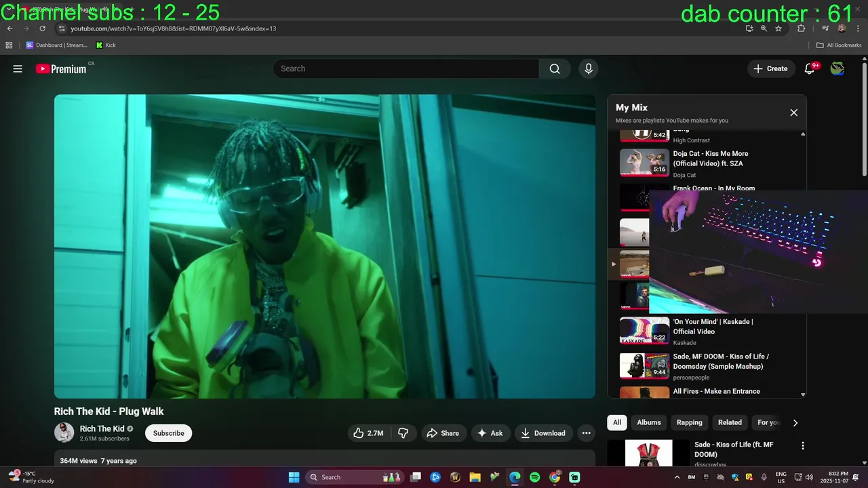Open more actions ellipsis beside Download
This screenshot has height=488, width=868.
(x=587, y=433)
